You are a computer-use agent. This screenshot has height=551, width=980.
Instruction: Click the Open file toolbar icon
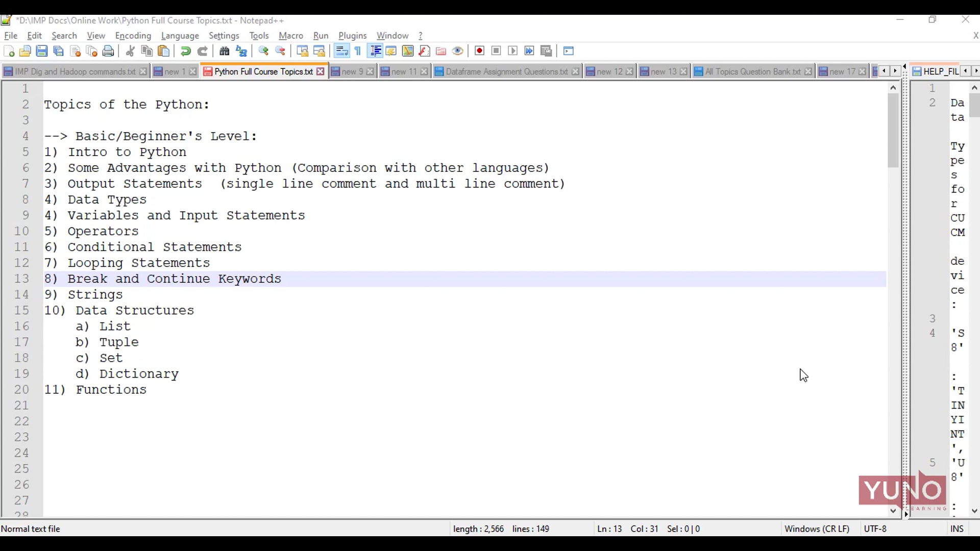click(25, 51)
